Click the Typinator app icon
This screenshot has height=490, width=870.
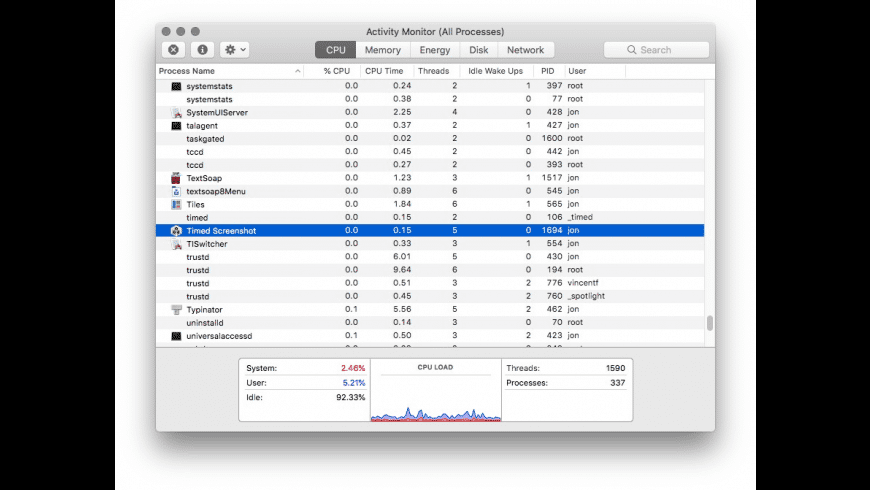point(176,309)
